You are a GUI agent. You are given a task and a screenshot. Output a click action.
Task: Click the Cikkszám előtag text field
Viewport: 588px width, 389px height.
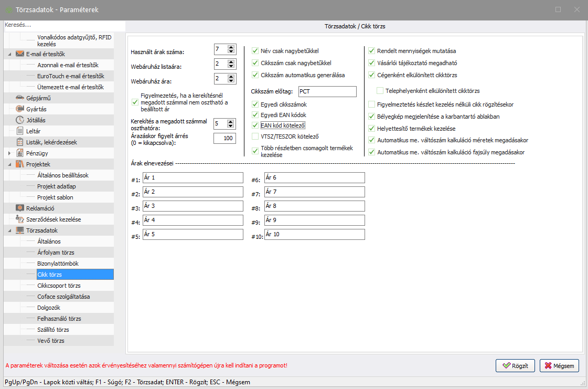tap(327, 91)
